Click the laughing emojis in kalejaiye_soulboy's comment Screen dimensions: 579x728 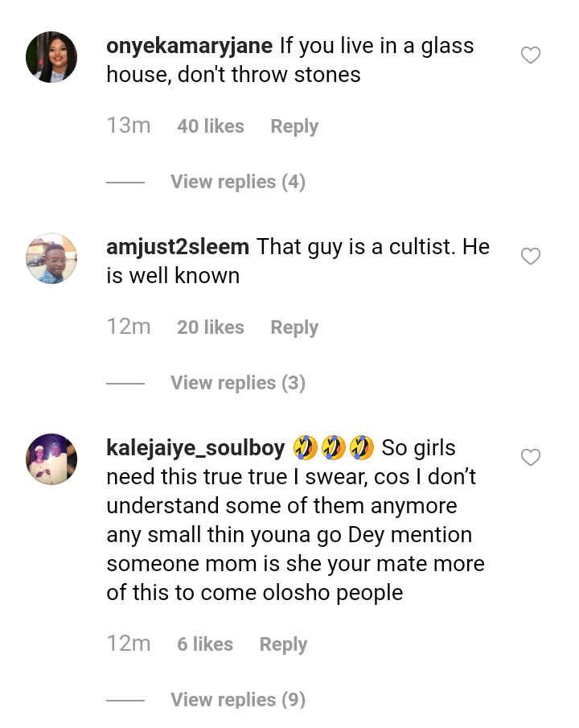[x=333, y=446]
